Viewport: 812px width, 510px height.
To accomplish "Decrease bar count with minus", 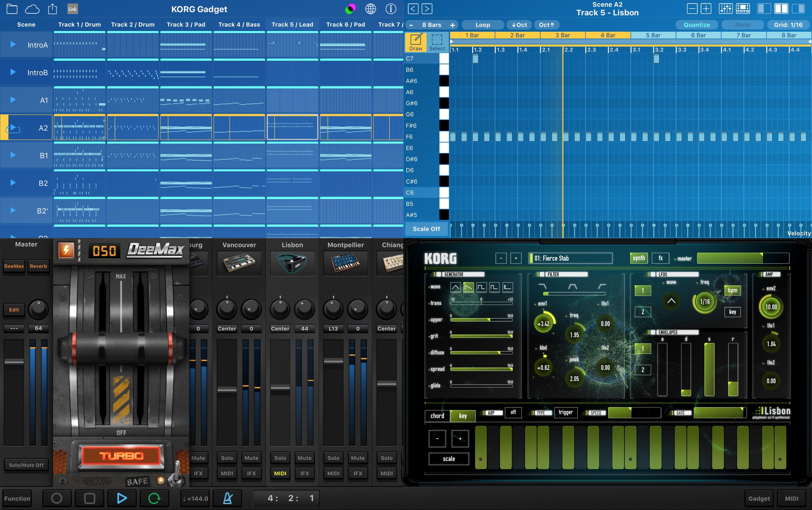I will tap(411, 25).
